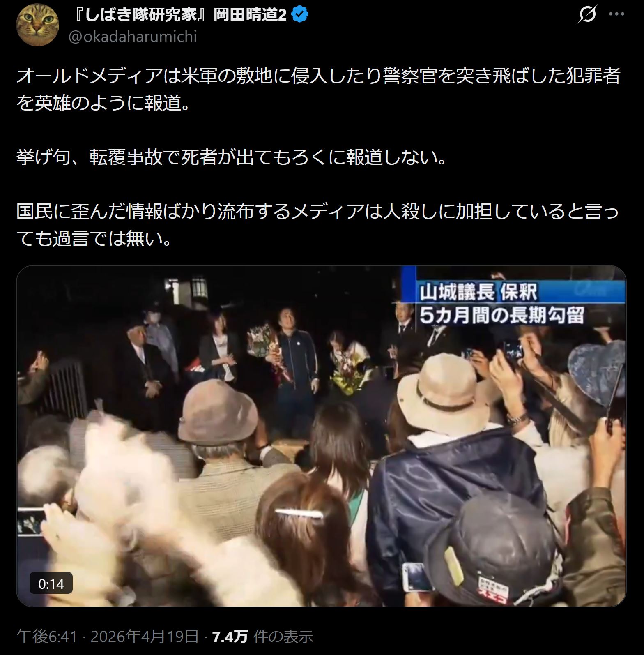
Task: Select the paragraph starting 国民に歪んだ情報
Action: (317, 225)
